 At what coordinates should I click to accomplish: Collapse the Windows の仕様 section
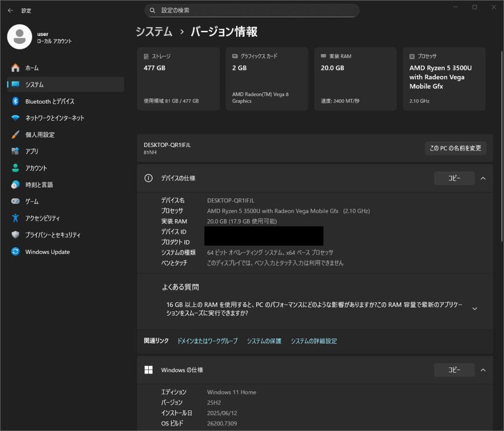483,369
